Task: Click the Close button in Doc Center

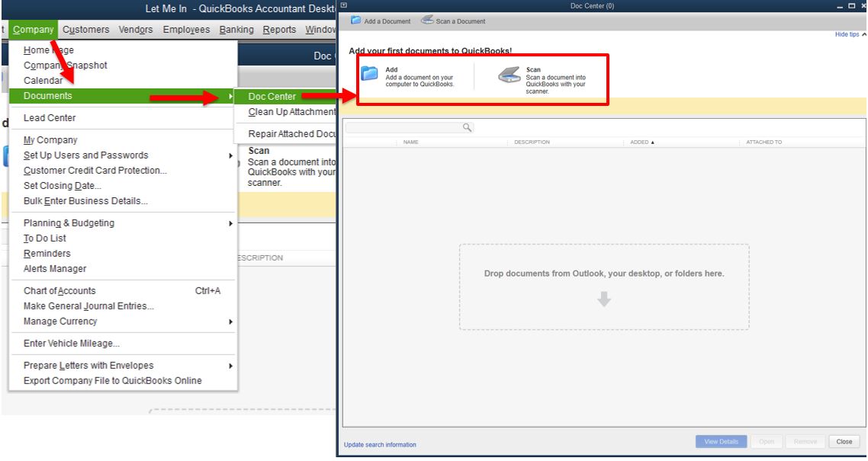Action: pyautogui.click(x=844, y=442)
